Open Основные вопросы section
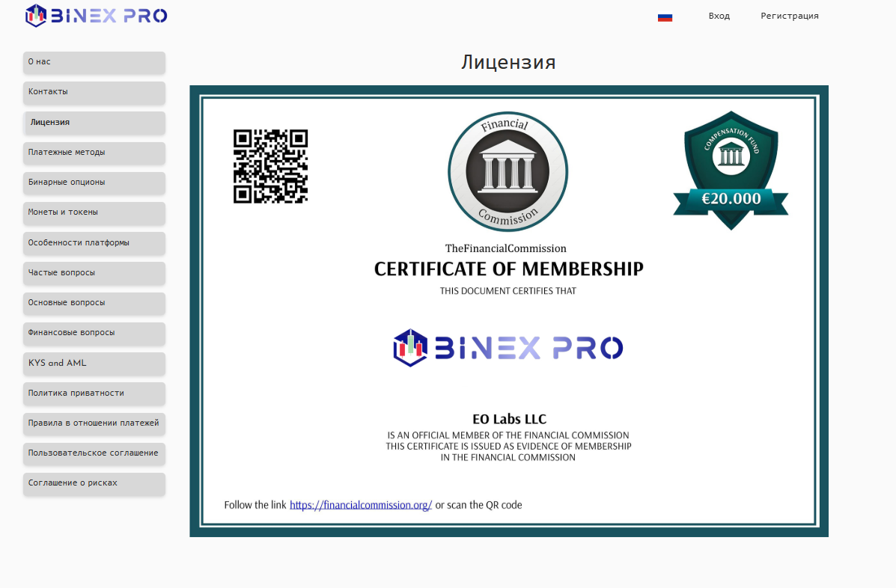Image resolution: width=896 pixels, height=588 pixels. click(x=94, y=303)
